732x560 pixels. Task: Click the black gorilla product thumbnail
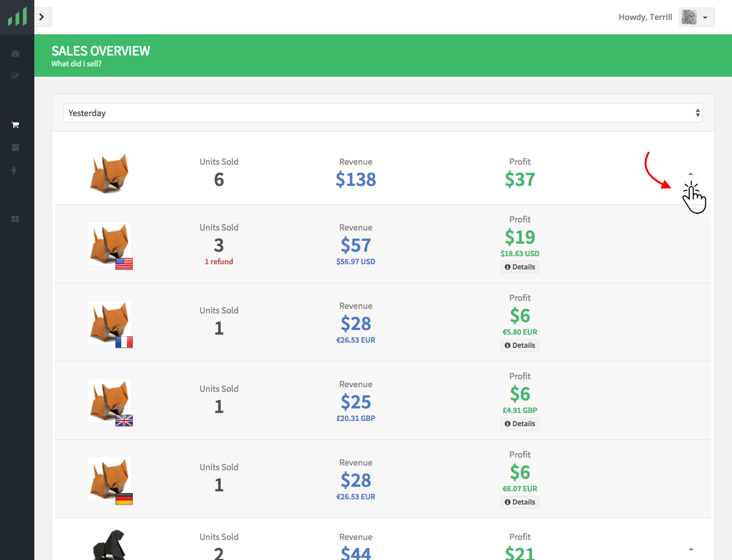click(109, 545)
